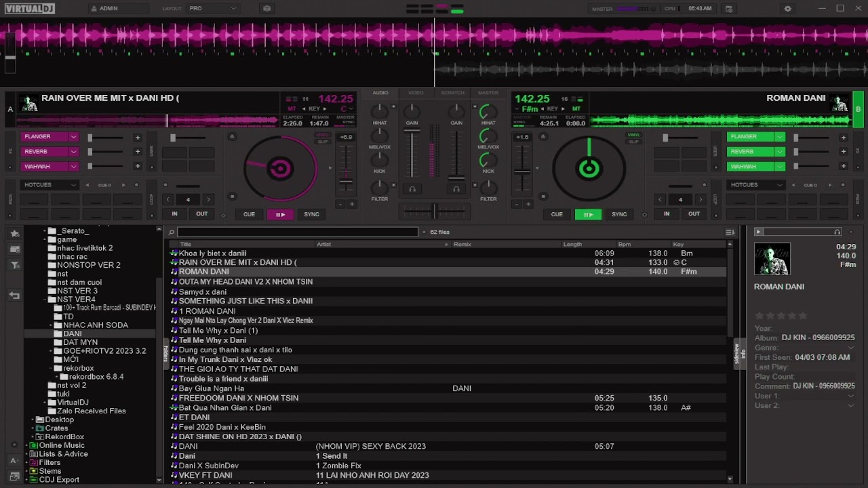The height and width of the screenshot is (488, 868).
Task: Click the right mixer headphone cue icon
Action: point(456,189)
